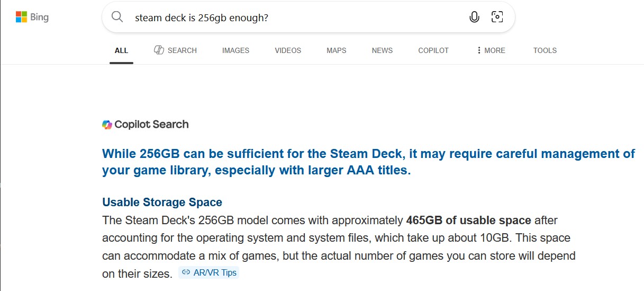644x291 pixels.
Task: Click the Microsoft Bing logo
Action: pyautogui.click(x=32, y=17)
